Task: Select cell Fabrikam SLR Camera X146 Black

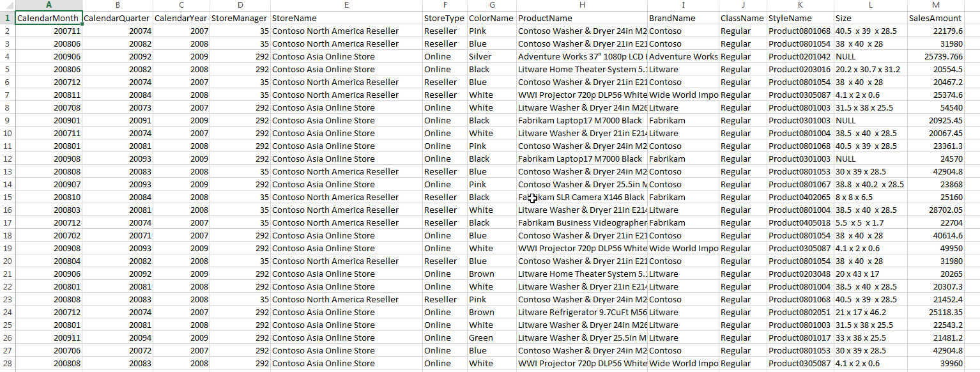Action: pyautogui.click(x=581, y=197)
